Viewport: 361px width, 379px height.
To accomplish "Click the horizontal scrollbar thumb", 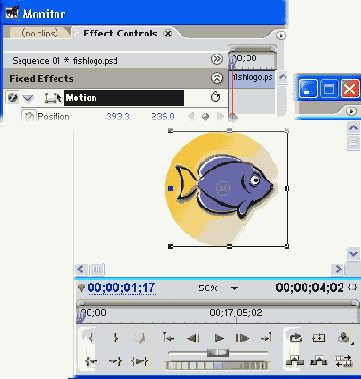I will point(97,269).
